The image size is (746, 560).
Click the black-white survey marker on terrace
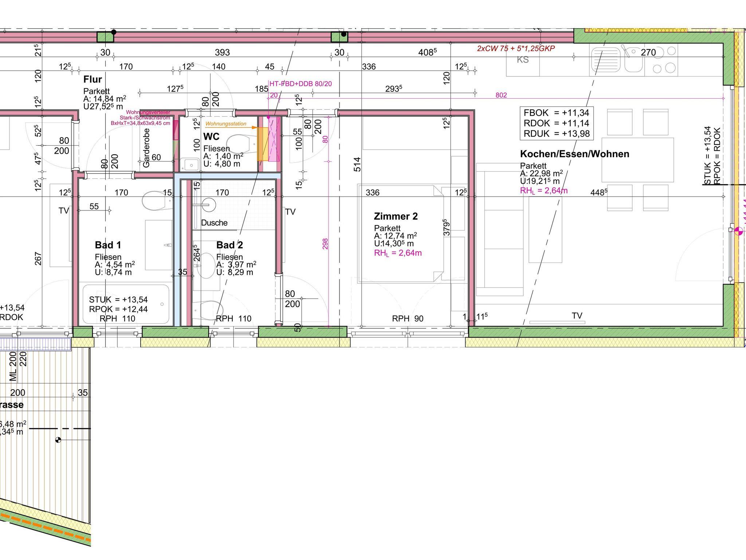tap(58, 440)
